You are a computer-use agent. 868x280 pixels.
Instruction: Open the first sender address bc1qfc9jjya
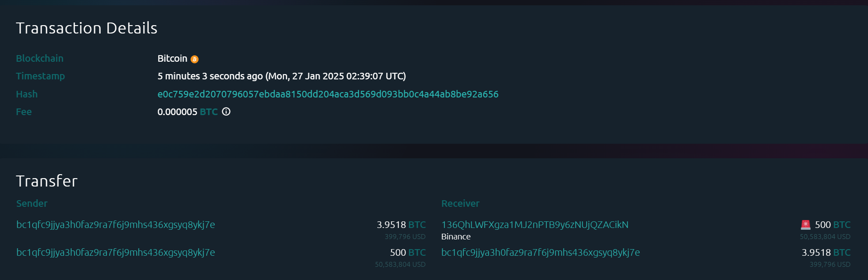(115, 224)
